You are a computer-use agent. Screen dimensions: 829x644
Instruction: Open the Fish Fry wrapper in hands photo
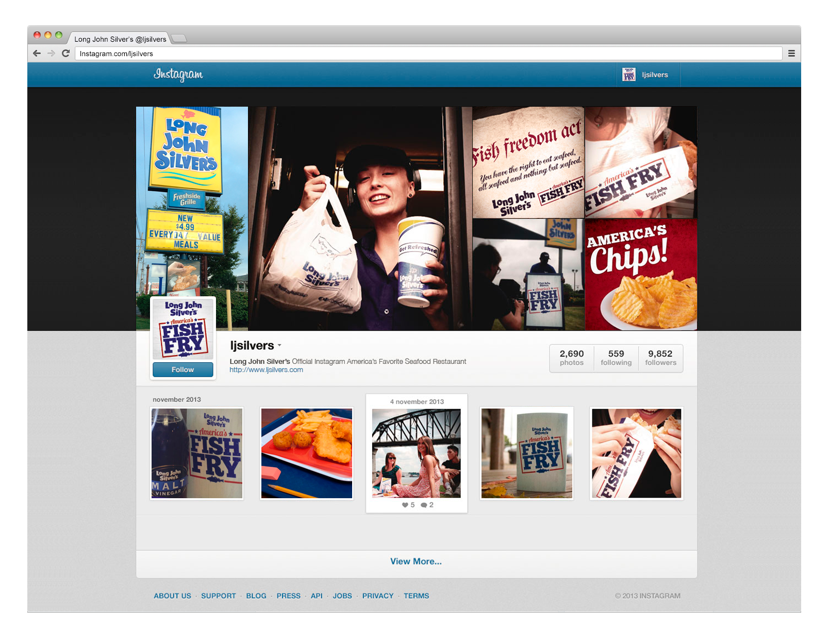tap(637, 453)
